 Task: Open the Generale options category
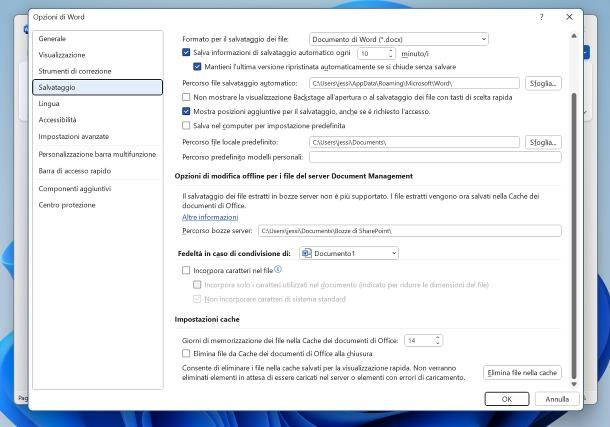(x=98, y=38)
